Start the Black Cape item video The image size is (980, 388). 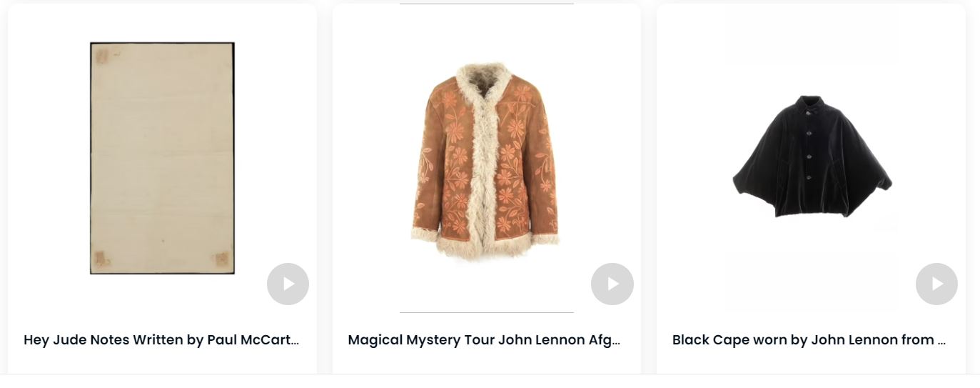[936, 284]
